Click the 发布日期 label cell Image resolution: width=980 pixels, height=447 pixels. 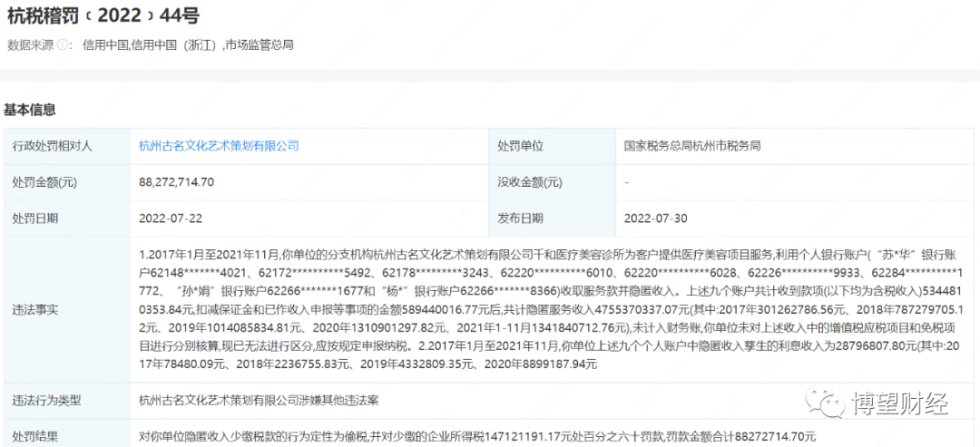coord(553,219)
